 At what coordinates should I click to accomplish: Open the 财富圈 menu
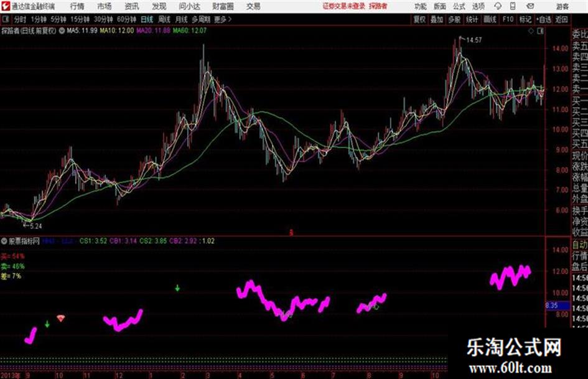click(x=223, y=6)
